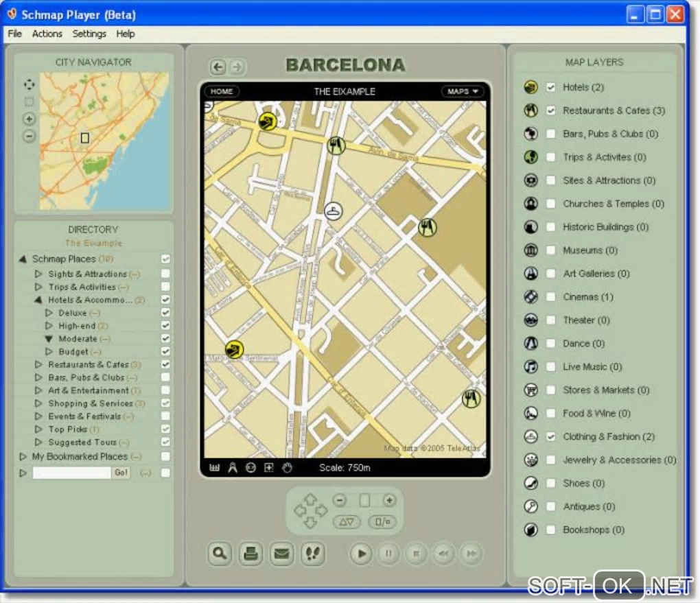Viewport: 700px width, 603px height.
Task: Rewind the tour playback
Action: (x=443, y=554)
